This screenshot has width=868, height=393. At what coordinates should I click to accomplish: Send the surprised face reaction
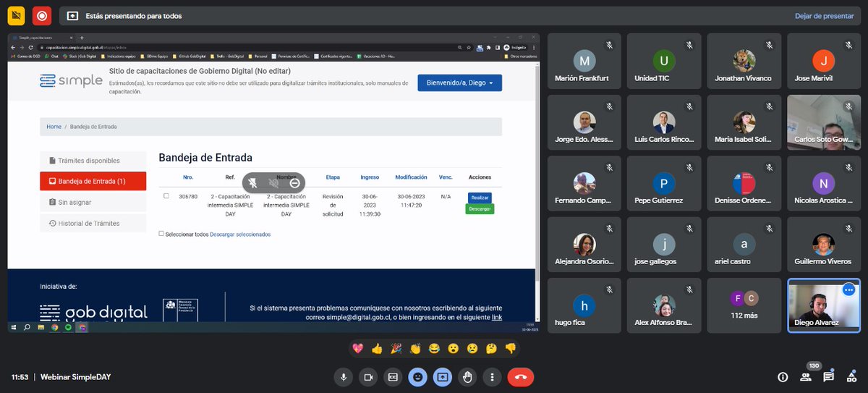coord(453,348)
